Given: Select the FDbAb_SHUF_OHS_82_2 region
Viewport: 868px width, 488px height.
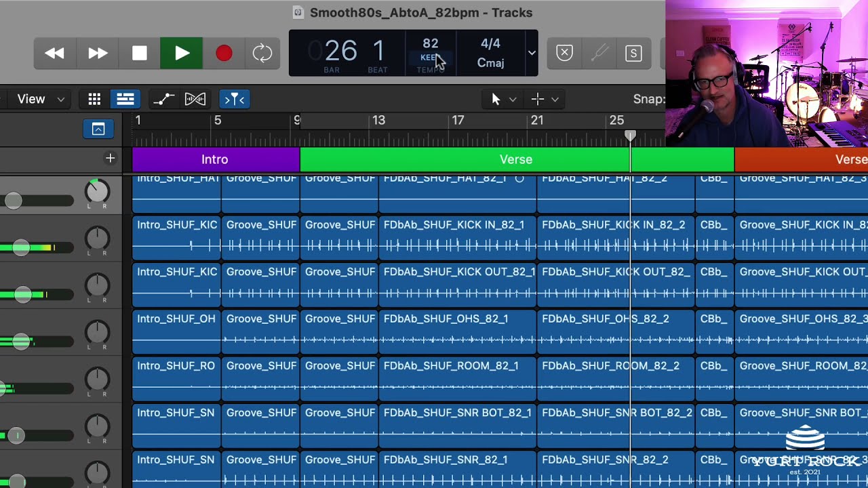Looking at the screenshot, I should pyautogui.click(x=616, y=332).
